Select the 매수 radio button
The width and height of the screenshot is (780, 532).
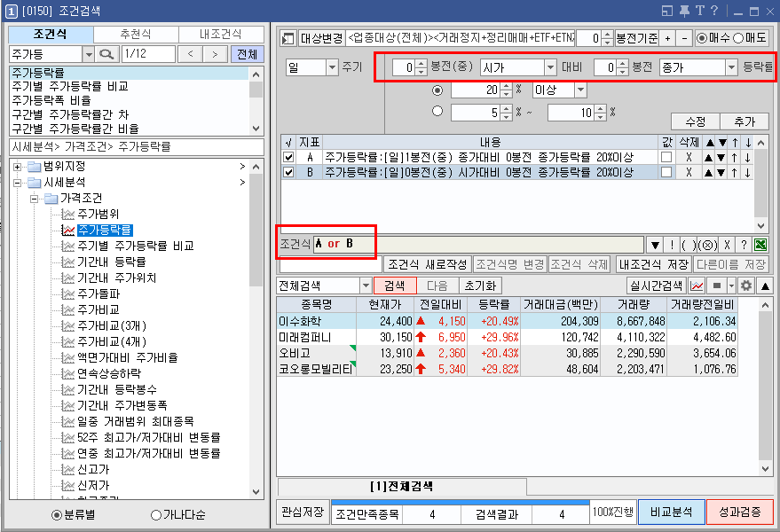coord(701,38)
